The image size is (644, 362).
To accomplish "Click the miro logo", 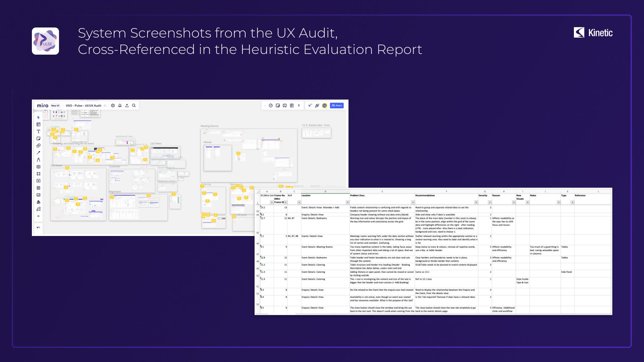I will (x=43, y=106).
